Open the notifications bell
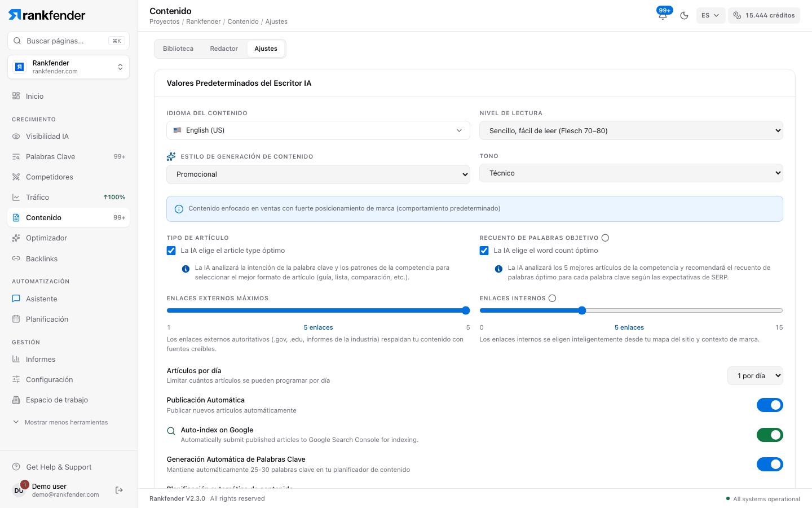 663,15
